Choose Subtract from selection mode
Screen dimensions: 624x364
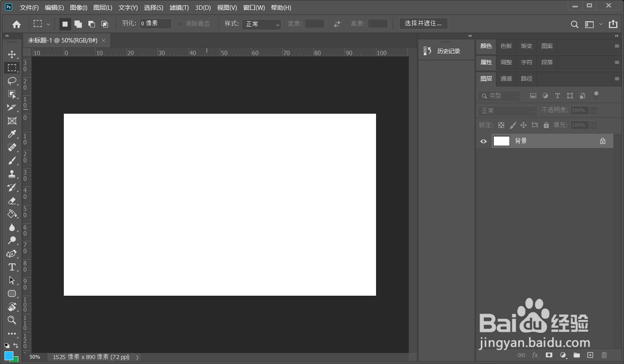(x=91, y=24)
